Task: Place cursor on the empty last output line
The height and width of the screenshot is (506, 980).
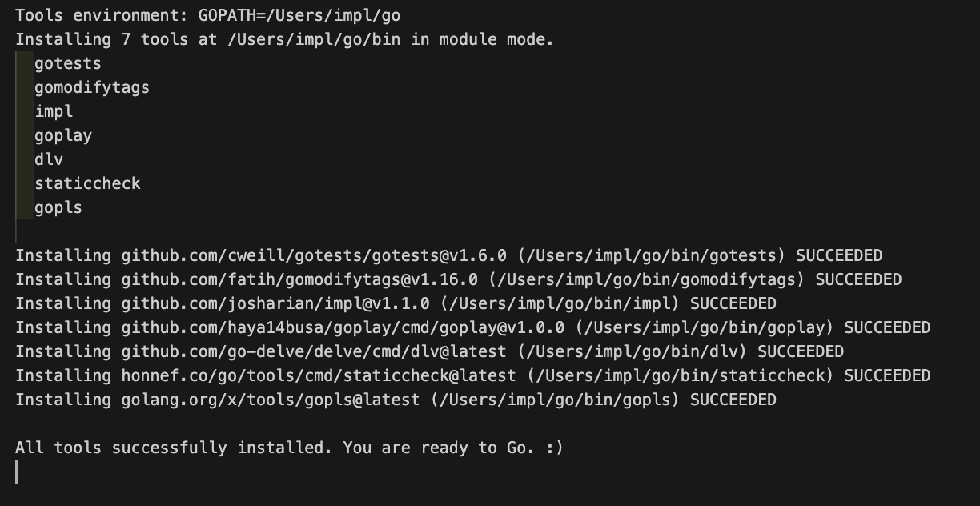Action: pyautogui.click(x=17, y=472)
